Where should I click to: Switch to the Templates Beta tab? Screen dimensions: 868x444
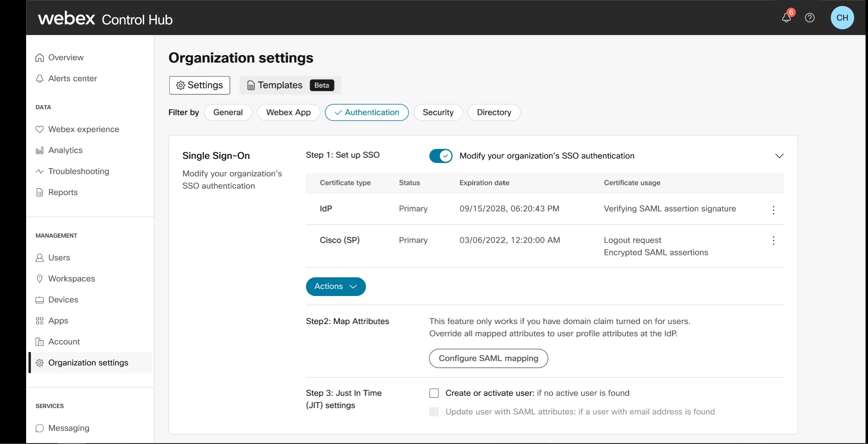290,85
